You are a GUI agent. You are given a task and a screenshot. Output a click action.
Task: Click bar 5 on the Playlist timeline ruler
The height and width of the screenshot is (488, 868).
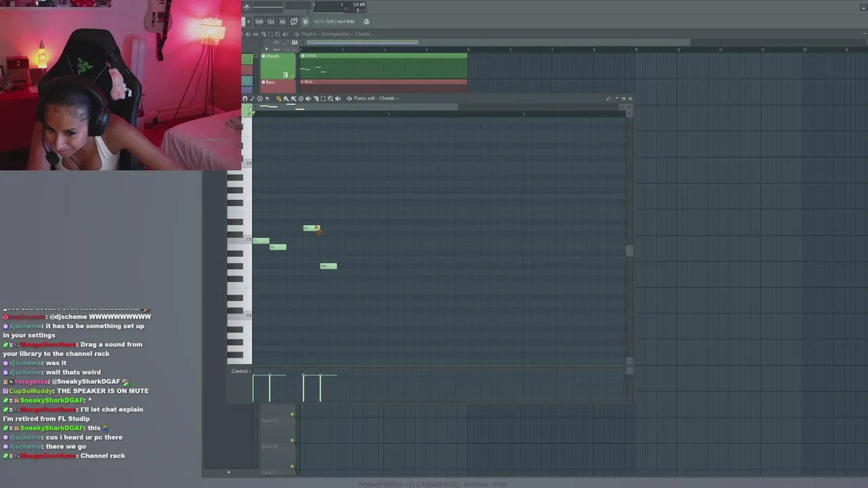(469, 49)
